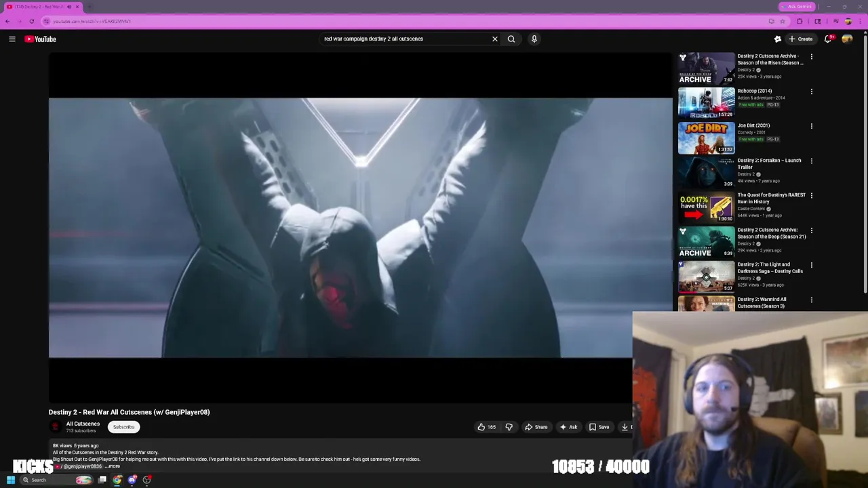The height and width of the screenshot is (488, 868).
Task: Open the All Cutscenes channel name link
Action: 83,424
